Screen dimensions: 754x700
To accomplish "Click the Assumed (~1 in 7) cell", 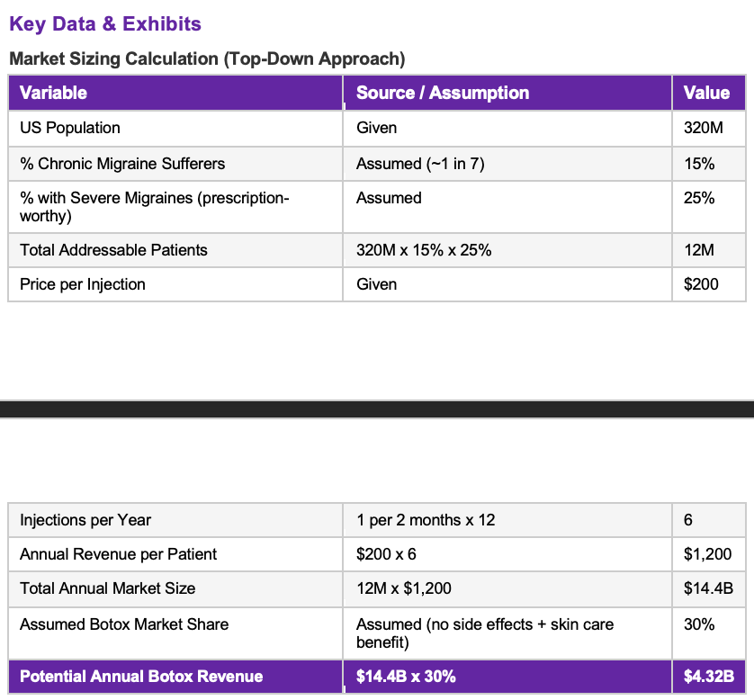I will [x=507, y=164].
